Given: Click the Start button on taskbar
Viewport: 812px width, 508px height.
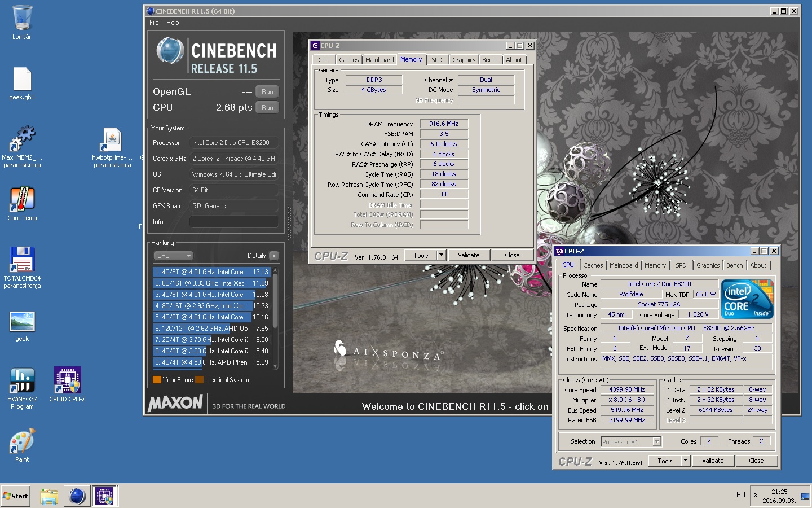Looking at the screenshot, I should (15, 496).
